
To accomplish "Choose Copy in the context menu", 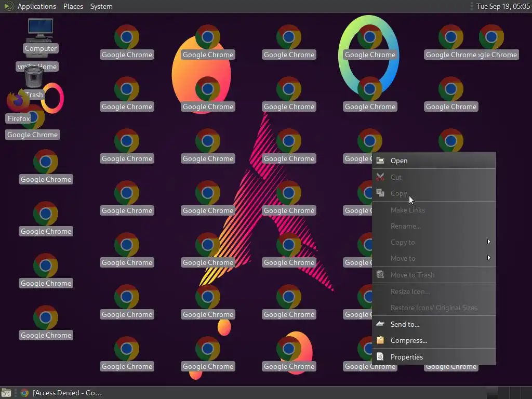I will coord(434,193).
